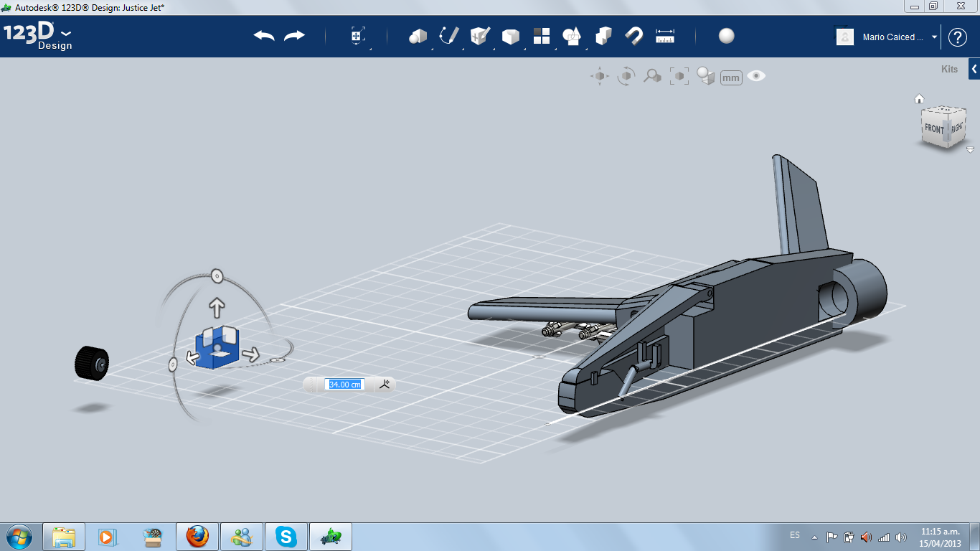980x551 pixels.
Task: Open the Material sphere tool
Action: [727, 36]
